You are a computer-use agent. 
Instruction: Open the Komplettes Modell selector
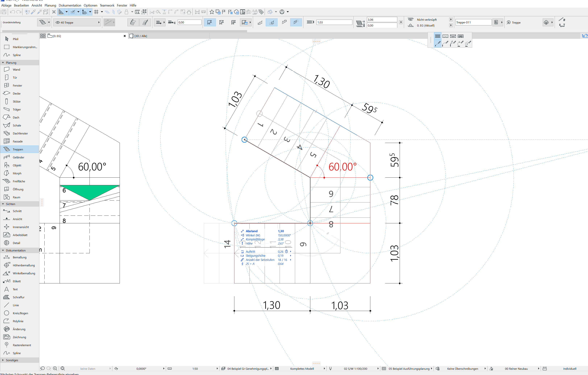pos(302,369)
